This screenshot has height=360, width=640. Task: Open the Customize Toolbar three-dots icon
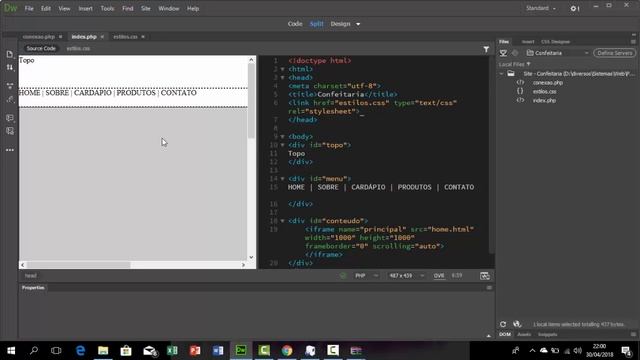pos(10,150)
